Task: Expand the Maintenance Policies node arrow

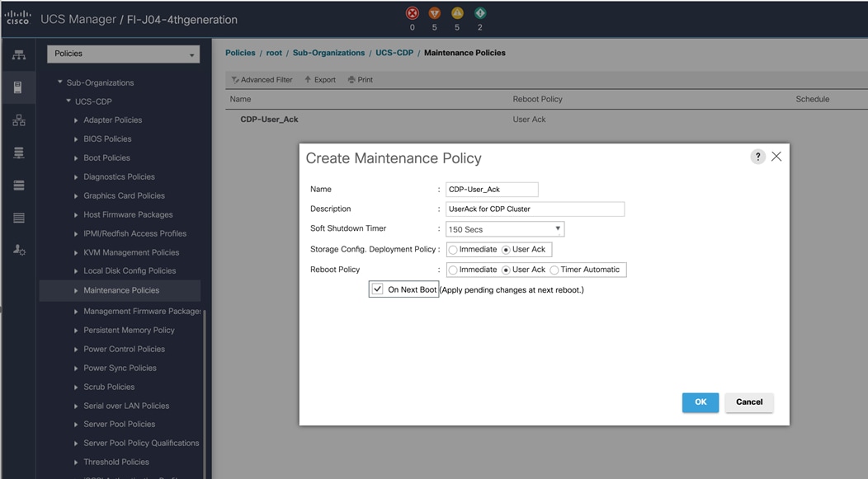Action: (x=76, y=290)
